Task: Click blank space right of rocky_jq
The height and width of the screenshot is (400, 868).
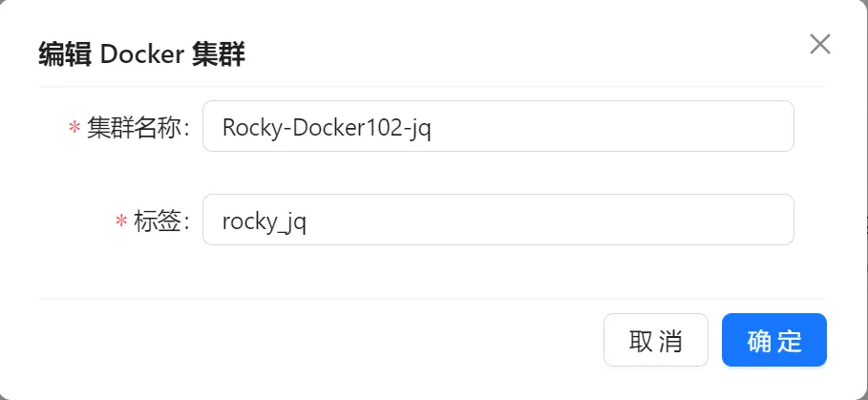Action: [554, 220]
